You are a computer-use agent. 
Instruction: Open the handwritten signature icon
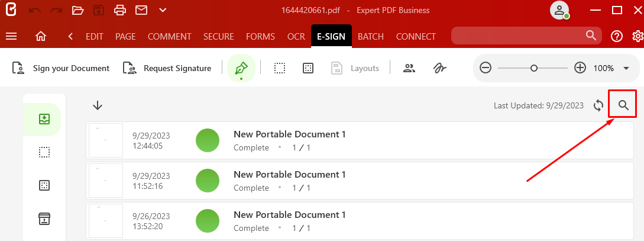(440, 68)
